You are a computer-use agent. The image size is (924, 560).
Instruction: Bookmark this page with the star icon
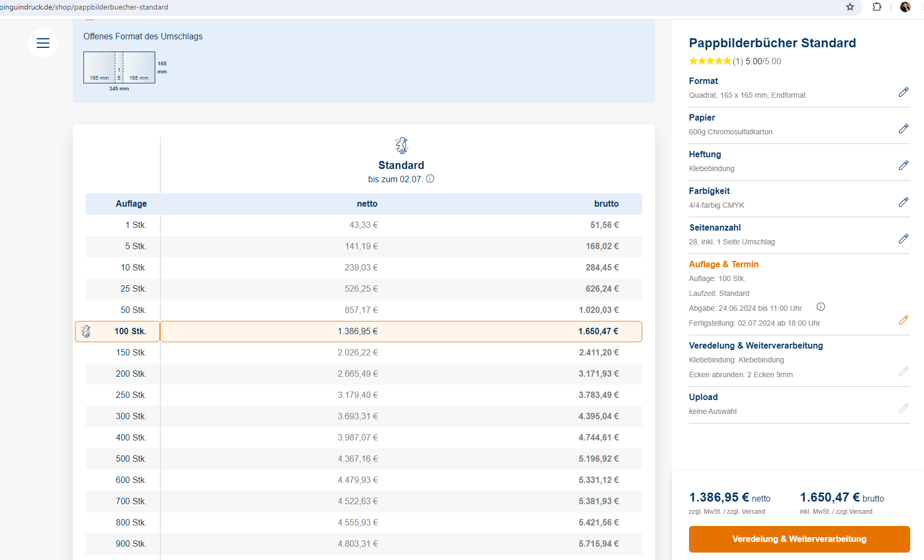(850, 7)
